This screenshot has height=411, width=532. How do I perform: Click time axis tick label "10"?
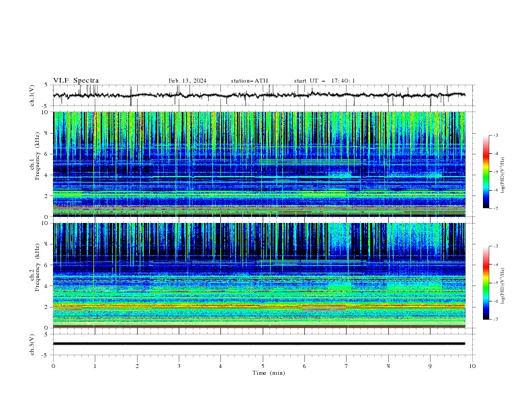pyautogui.click(x=472, y=366)
